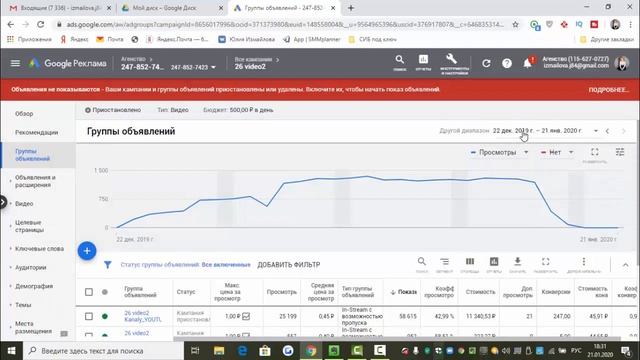Viewport: 640px width, 360px height.
Task: Click the Google Реклама logo
Action: [x=68, y=63]
